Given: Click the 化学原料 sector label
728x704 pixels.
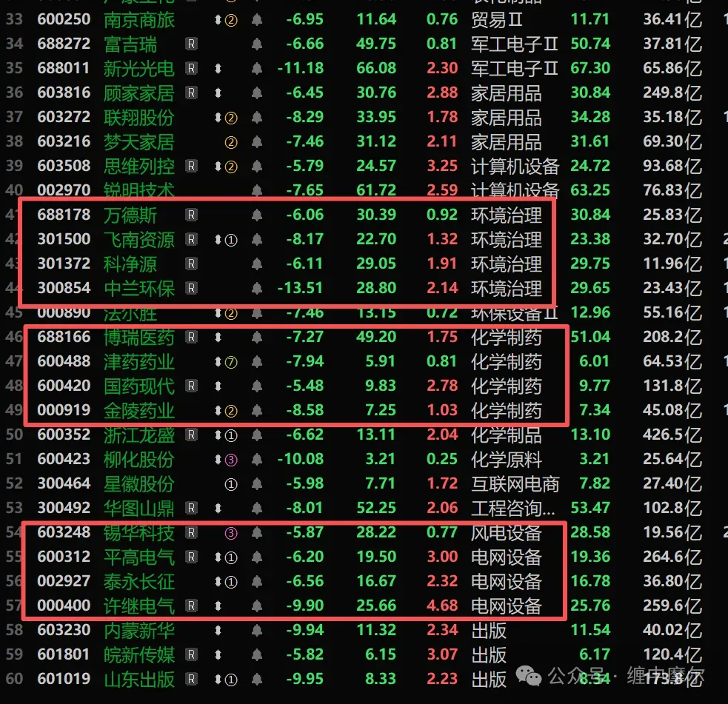Looking at the screenshot, I should [x=506, y=460].
